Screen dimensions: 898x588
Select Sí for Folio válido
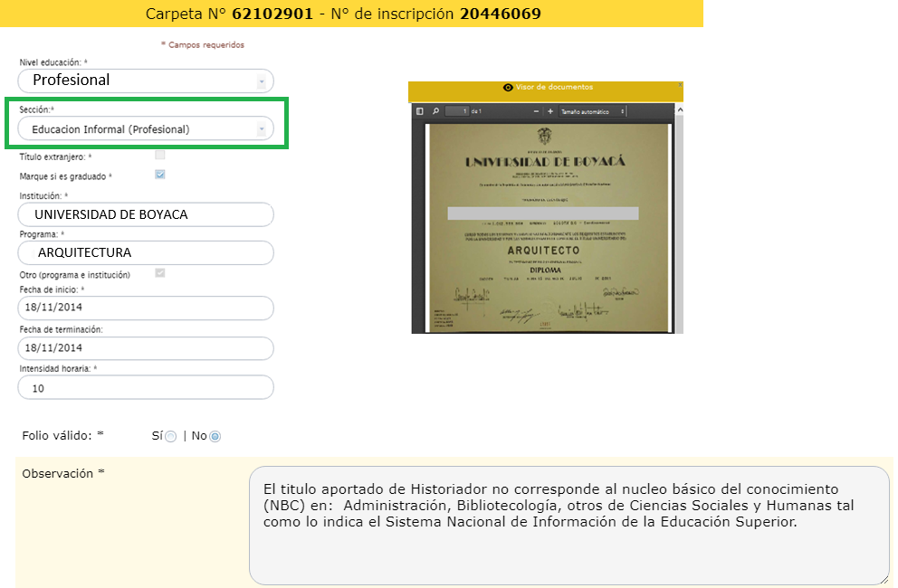170,436
